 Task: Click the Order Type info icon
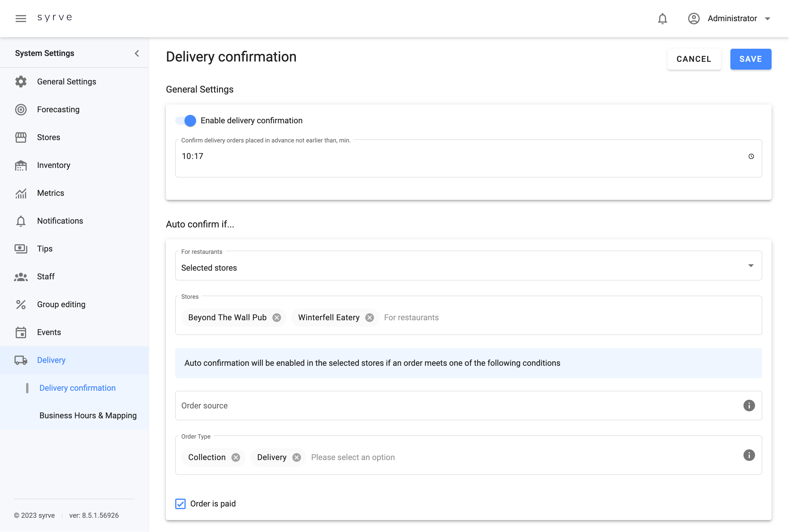click(749, 455)
